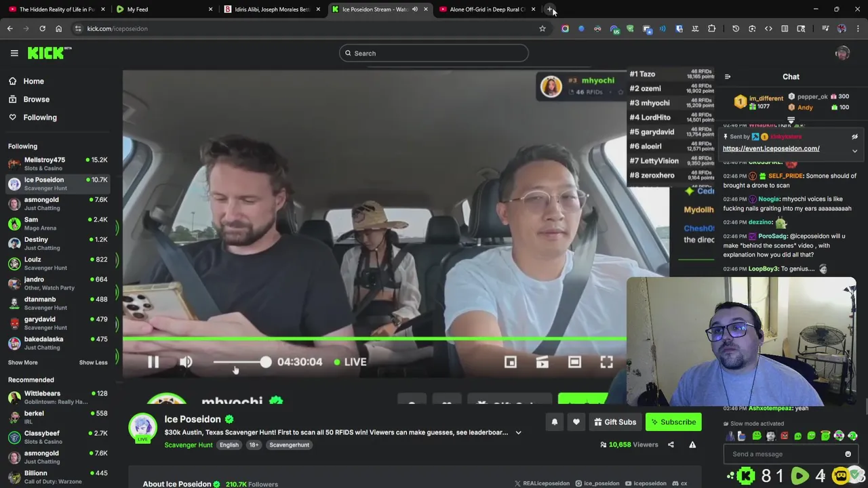Open garydavid channel in Following list
The image size is (868, 488).
click(58, 323)
